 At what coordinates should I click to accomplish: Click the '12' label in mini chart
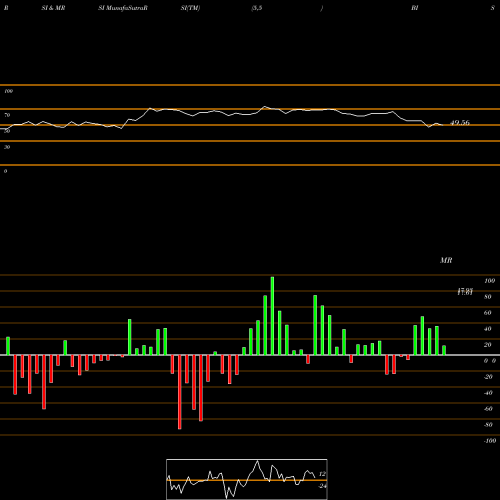click(x=322, y=474)
